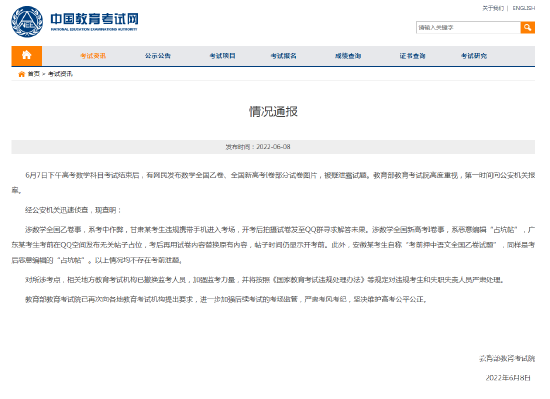Click the orange home icon in navigation bar
The width and height of the screenshot is (550, 399).
(x=27, y=56)
